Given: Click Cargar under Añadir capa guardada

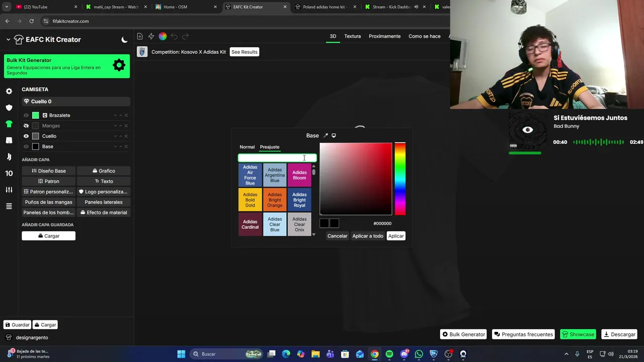Looking at the screenshot, I should tap(48, 236).
